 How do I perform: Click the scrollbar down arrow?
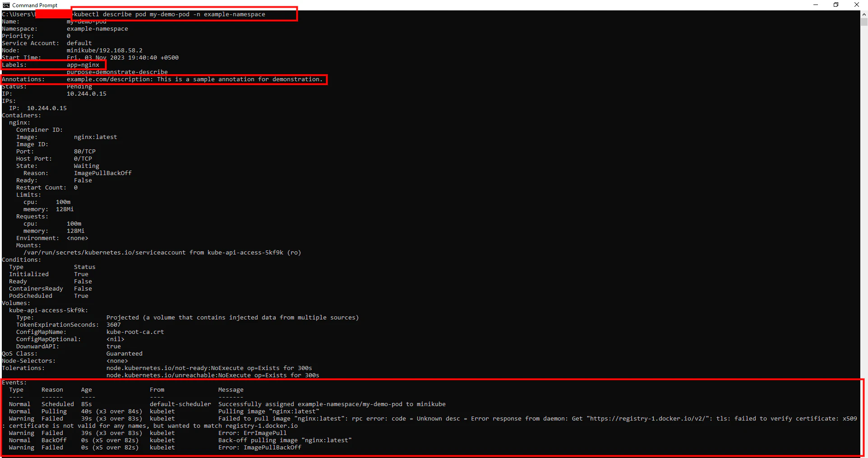[x=864, y=453]
